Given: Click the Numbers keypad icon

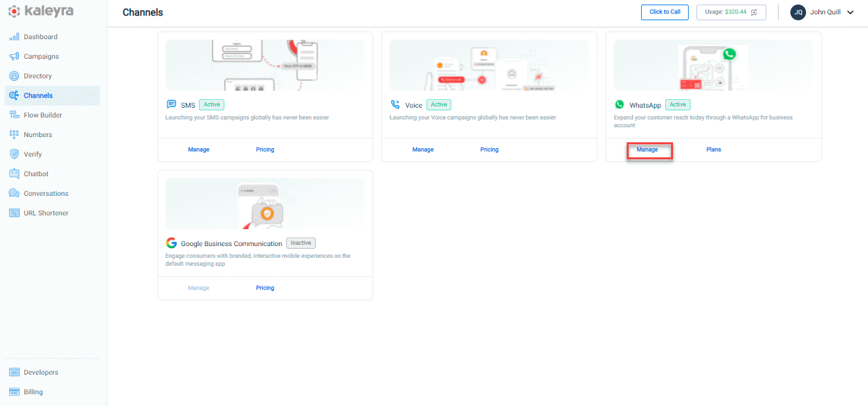Looking at the screenshot, I should 14,134.
